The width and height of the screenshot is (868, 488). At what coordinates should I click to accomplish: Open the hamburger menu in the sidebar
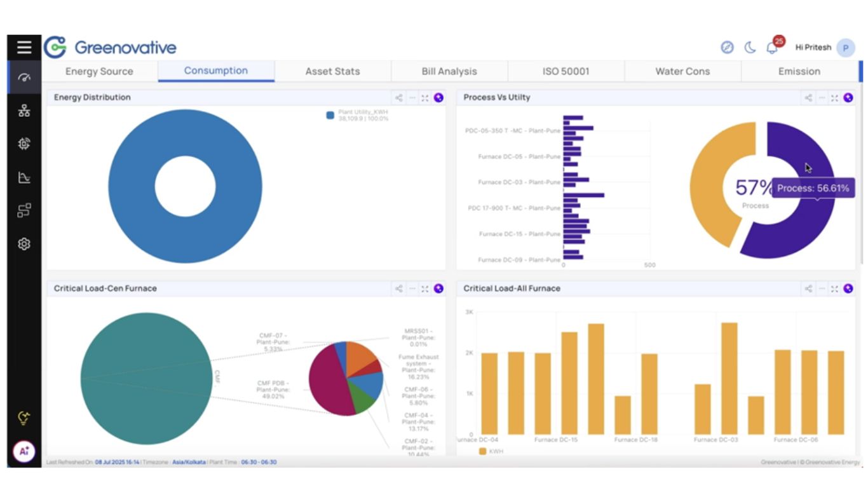pyautogui.click(x=24, y=48)
